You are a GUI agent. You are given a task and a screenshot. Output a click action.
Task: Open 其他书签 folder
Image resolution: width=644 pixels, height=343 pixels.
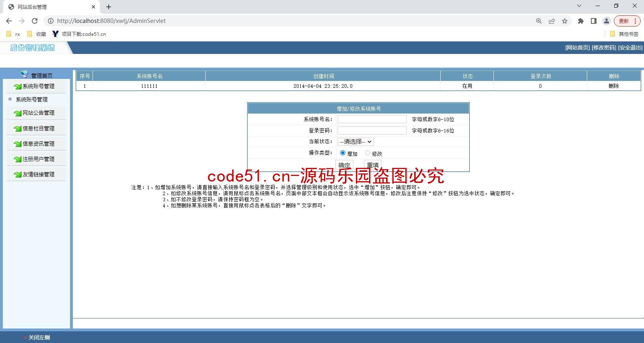click(624, 34)
